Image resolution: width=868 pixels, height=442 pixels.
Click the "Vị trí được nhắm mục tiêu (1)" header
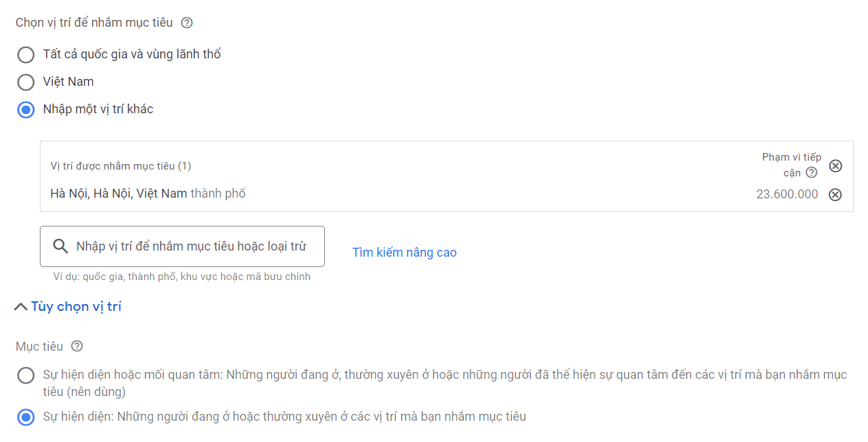tap(121, 166)
